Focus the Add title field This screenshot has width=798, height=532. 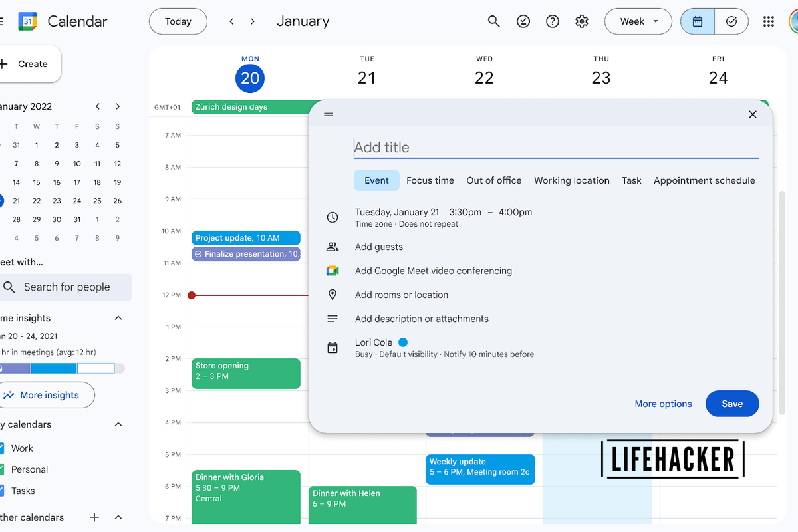click(x=556, y=148)
